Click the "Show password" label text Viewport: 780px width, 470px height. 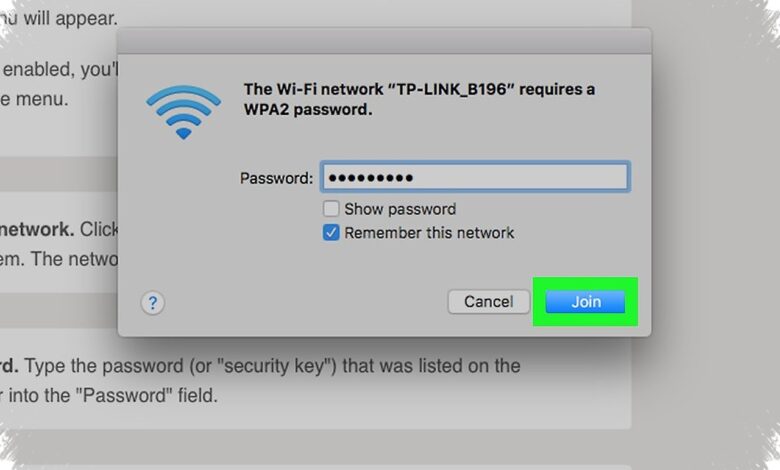pyautogui.click(x=400, y=209)
